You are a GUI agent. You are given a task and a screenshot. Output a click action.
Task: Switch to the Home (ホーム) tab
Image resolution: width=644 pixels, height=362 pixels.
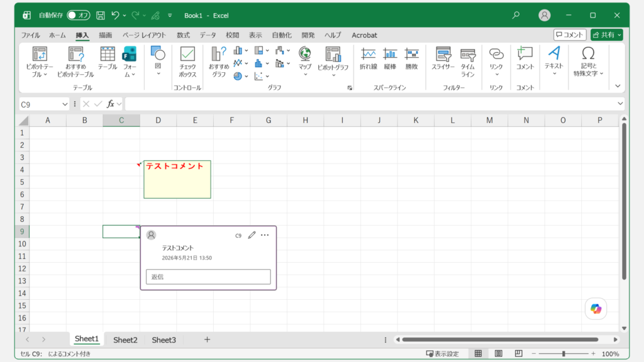click(57, 35)
